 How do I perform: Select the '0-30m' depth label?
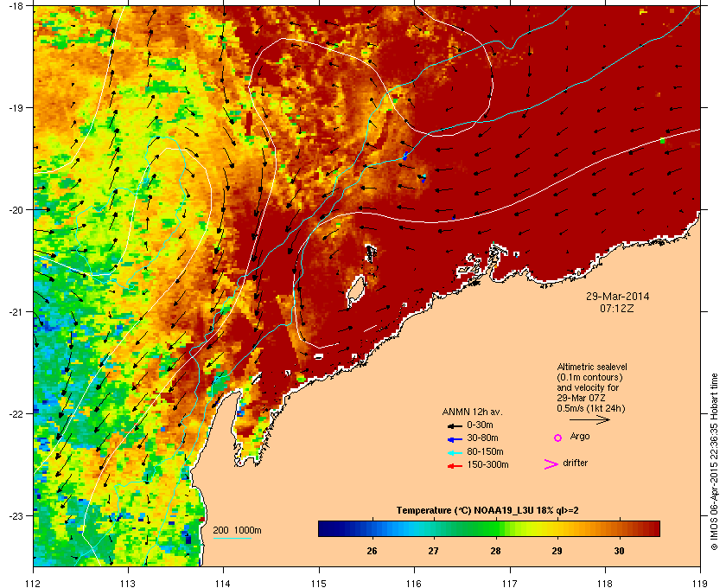coord(480,425)
